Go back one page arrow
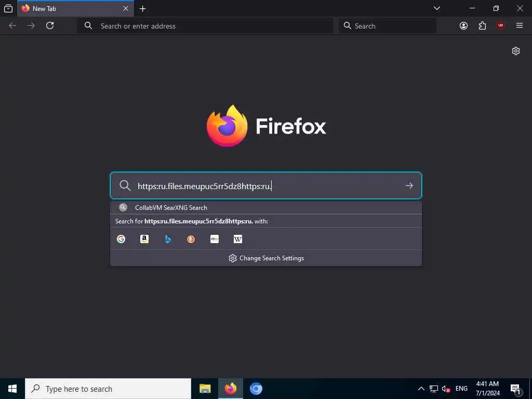 (12, 26)
